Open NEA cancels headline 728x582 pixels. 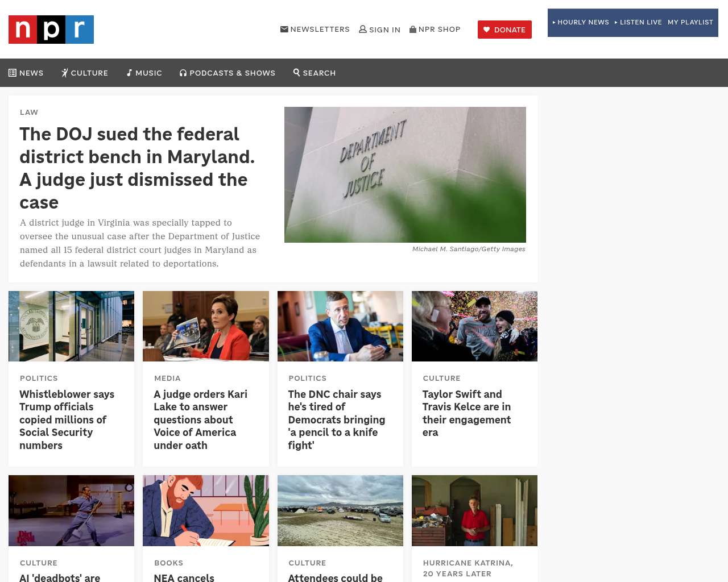[184, 577]
